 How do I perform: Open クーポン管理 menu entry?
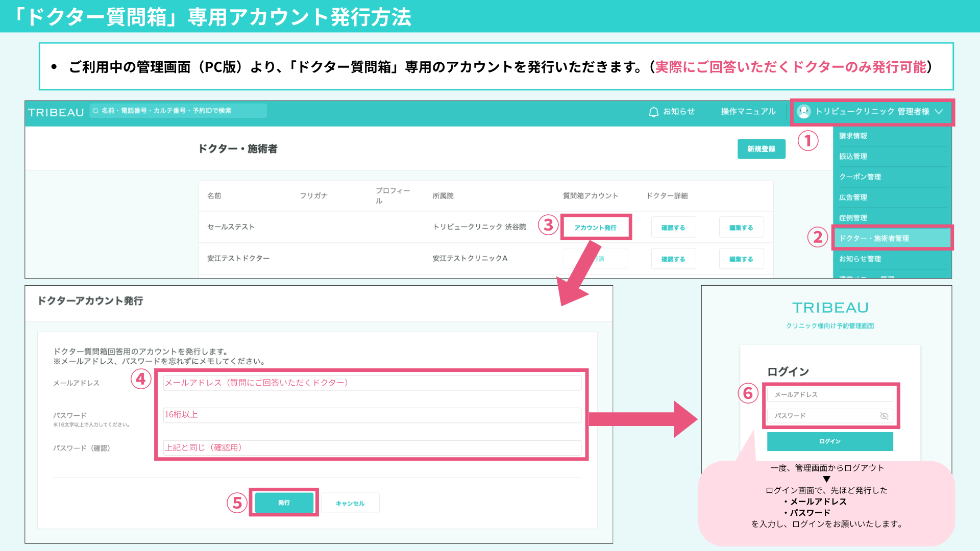(x=860, y=177)
